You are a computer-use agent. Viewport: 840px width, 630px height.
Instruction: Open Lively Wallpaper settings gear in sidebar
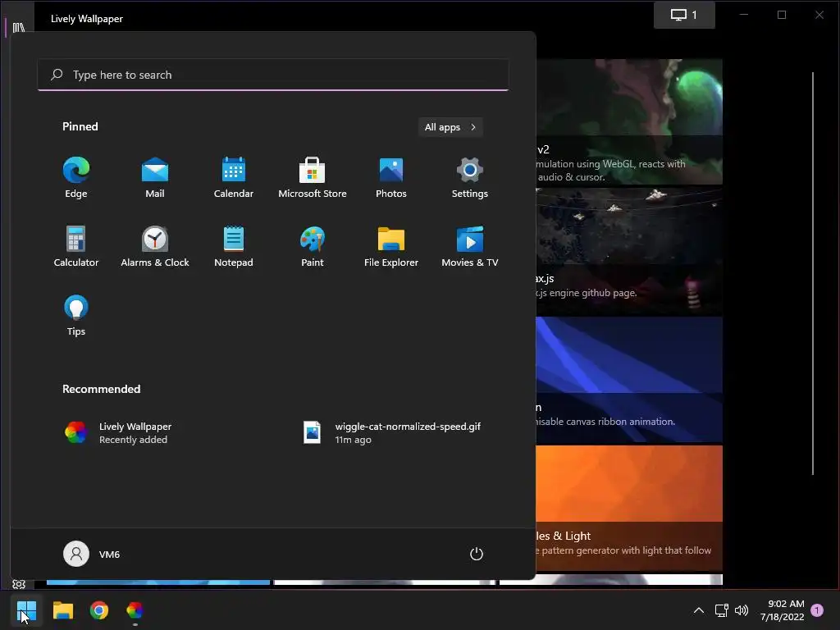pyautogui.click(x=19, y=584)
